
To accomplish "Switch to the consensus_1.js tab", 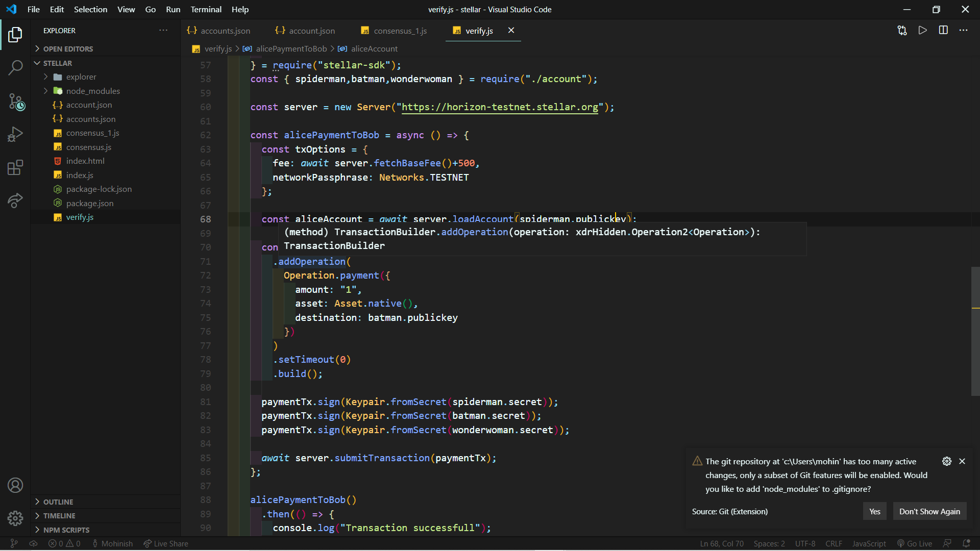I will (400, 31).
